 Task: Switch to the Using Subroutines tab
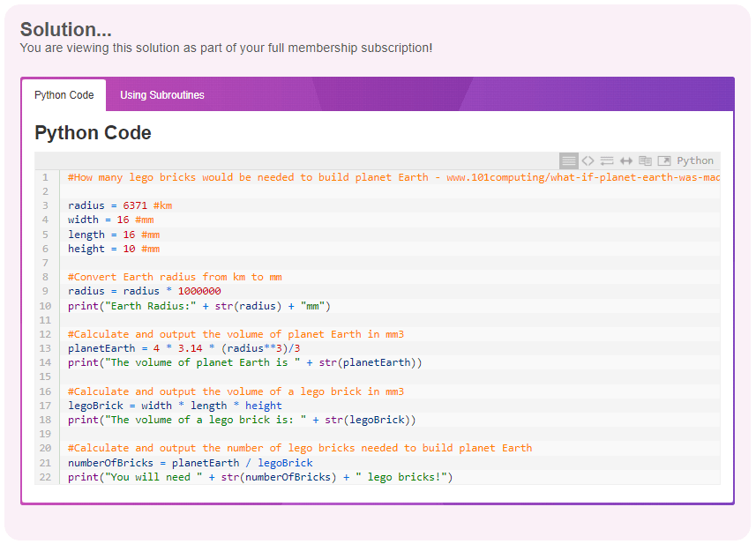(x=162, y=95)
